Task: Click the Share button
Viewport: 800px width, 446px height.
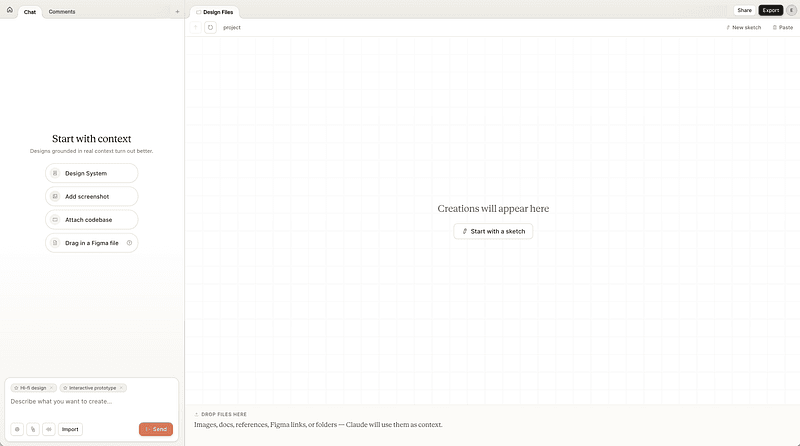Action: coord(744,10)
